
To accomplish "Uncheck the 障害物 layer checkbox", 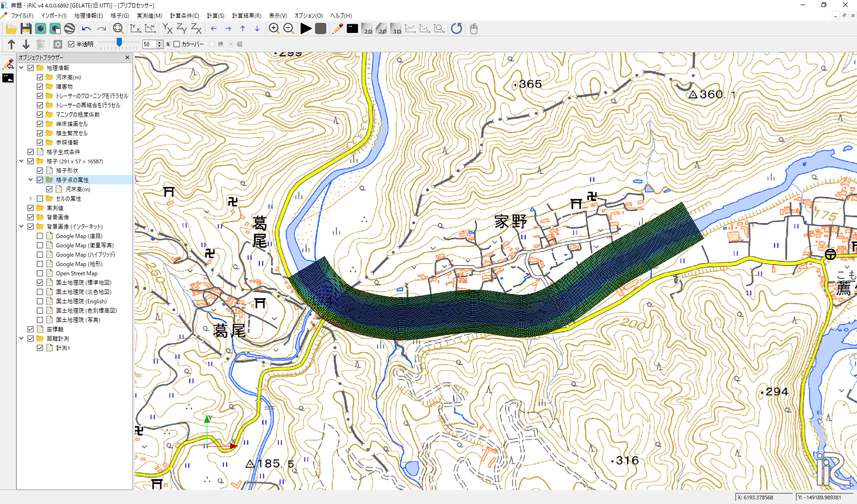I will pyautogui.click(x=40, y=87).
